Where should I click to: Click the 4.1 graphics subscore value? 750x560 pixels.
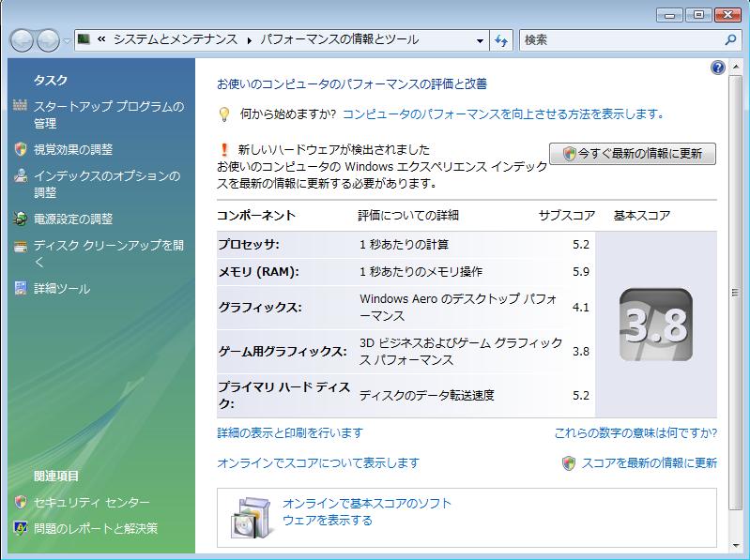coord(581,308)
